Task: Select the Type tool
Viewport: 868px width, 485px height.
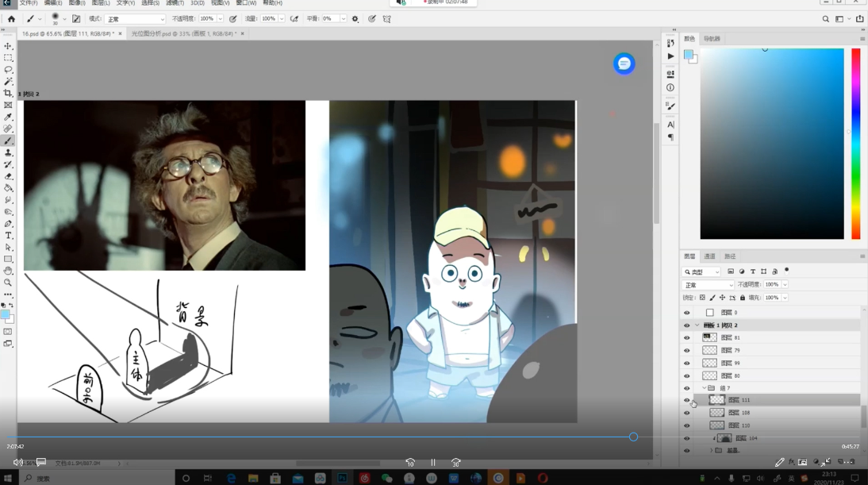Action: pyautogui.click(x=8, y=235)
